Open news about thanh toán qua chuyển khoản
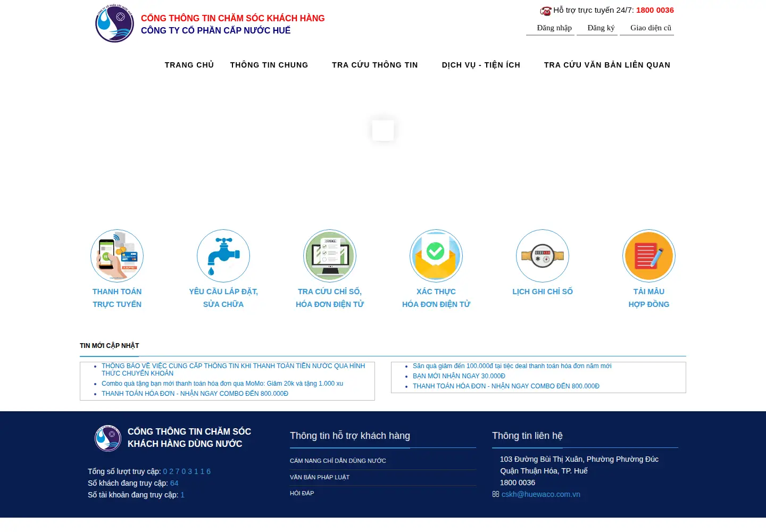The image size is (766, 532). (x=233, y=370)
